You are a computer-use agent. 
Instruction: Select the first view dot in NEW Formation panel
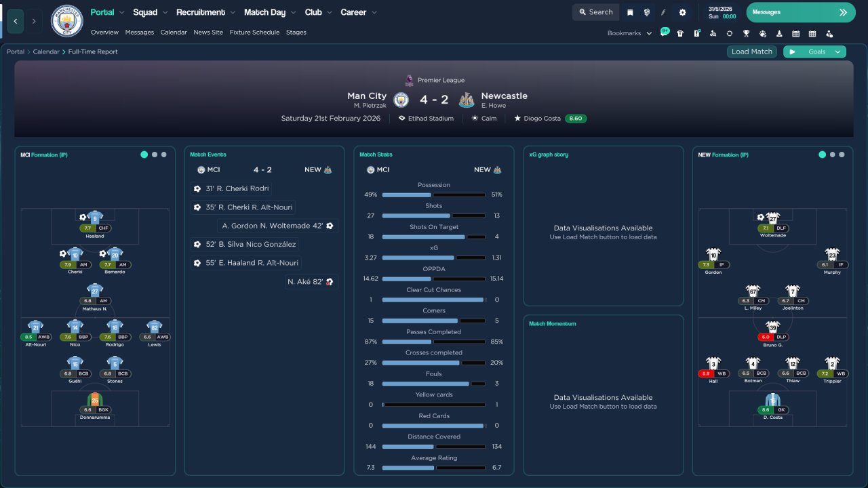(822, 155)
